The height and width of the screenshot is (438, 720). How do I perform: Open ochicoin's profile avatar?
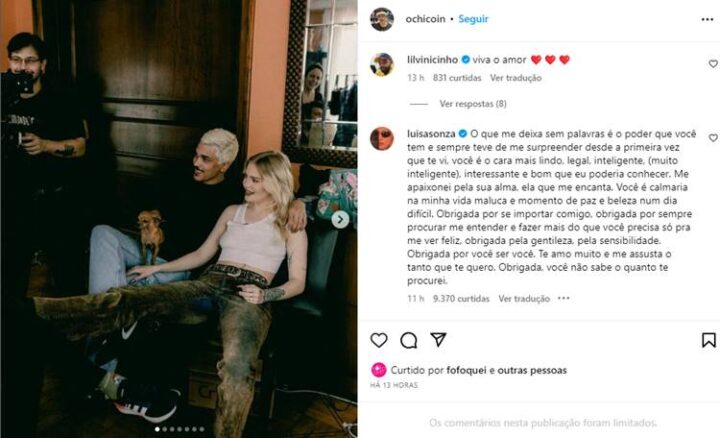pyautogui.click(x=382, y=19)
